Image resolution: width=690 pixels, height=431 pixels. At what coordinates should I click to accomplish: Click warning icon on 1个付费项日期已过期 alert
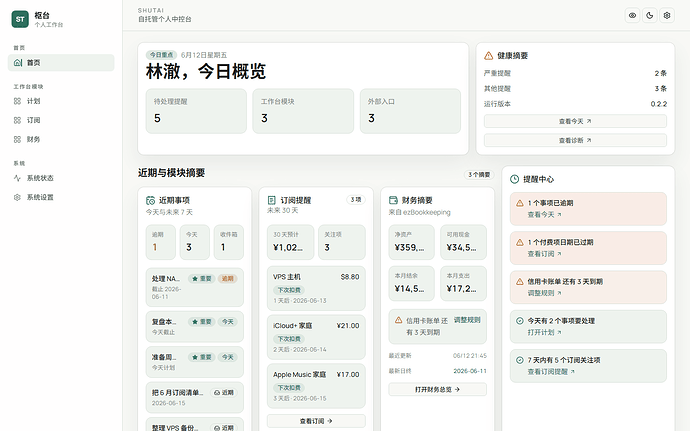coord(520,242)
